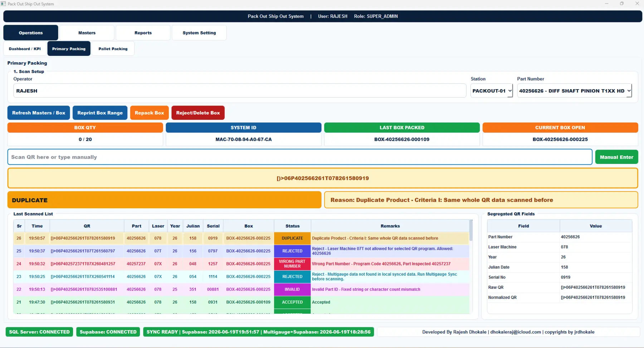Click the CURRENT BOX OPEN value BOX-40256626-000225

(x=560, y=139)
